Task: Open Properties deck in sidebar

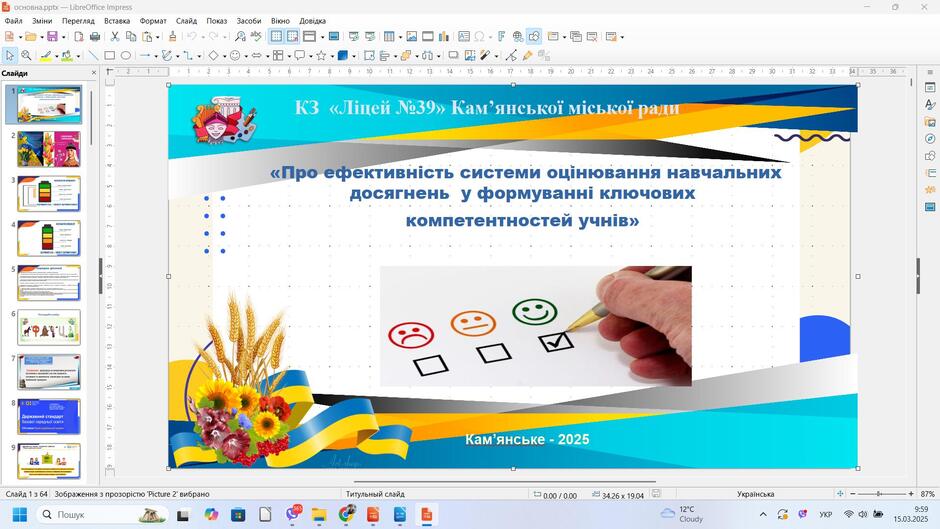Action: click(930, 88)
